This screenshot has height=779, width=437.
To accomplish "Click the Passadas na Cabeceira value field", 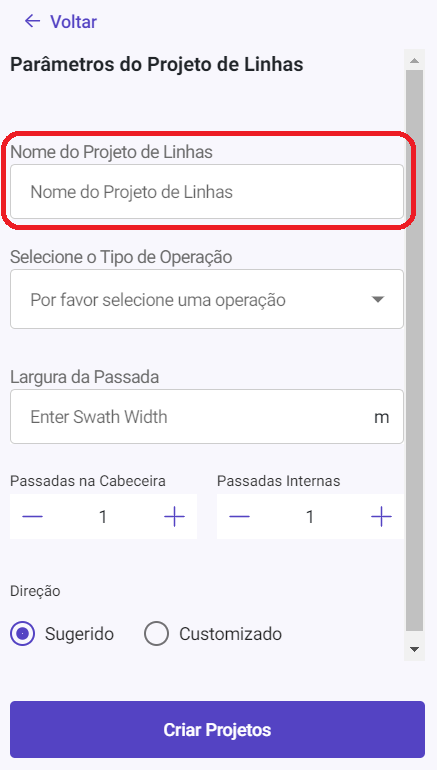I will coord(103,517).
